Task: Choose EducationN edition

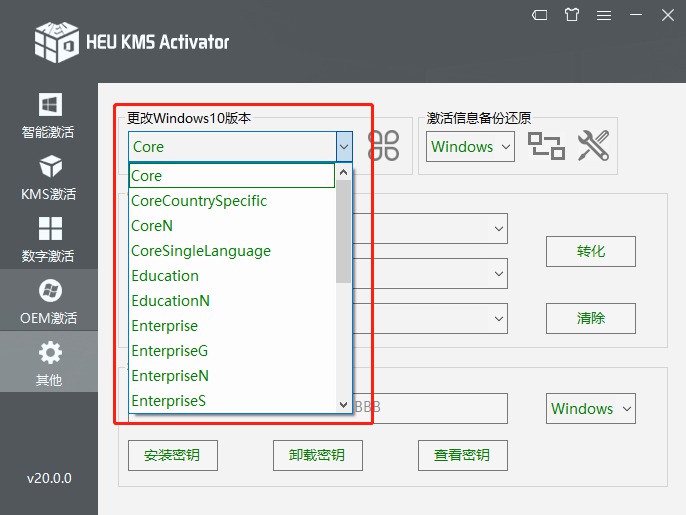Action: [x=232, y=301]
